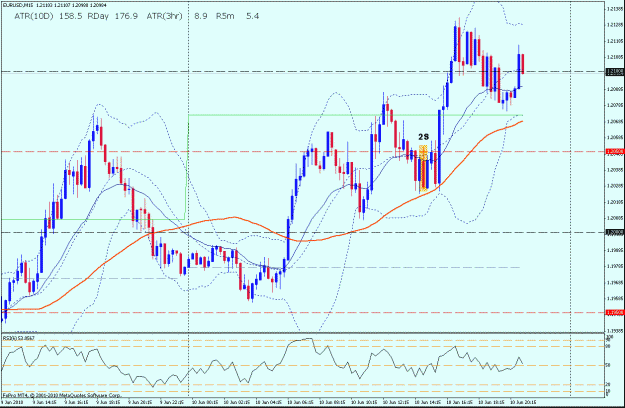The image size is (625, 408).
Task: Click the 10 Jun 00:15 time label
Action: (205, 402)
